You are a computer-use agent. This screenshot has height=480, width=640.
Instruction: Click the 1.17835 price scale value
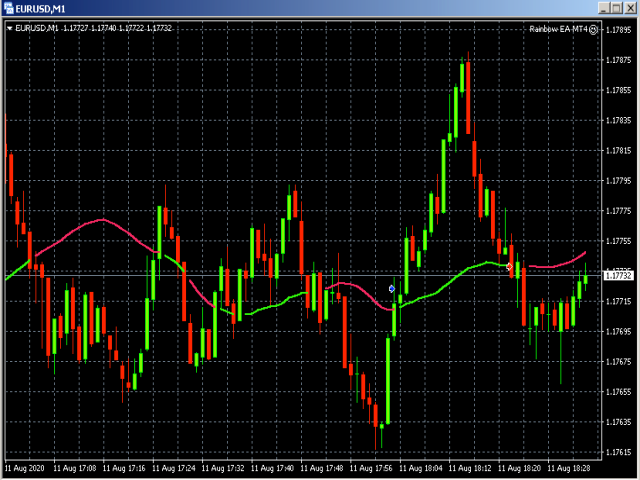tap(618, 120)
